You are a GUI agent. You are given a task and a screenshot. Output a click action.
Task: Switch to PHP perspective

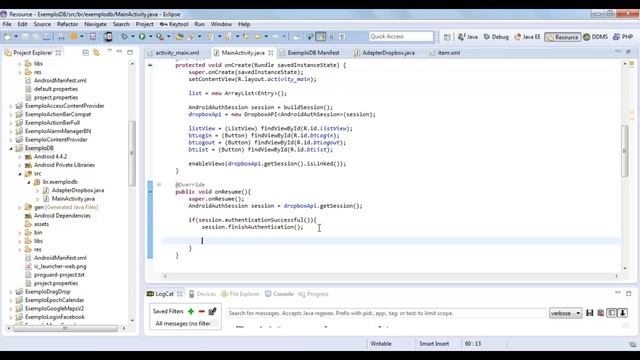pos(623,37)
